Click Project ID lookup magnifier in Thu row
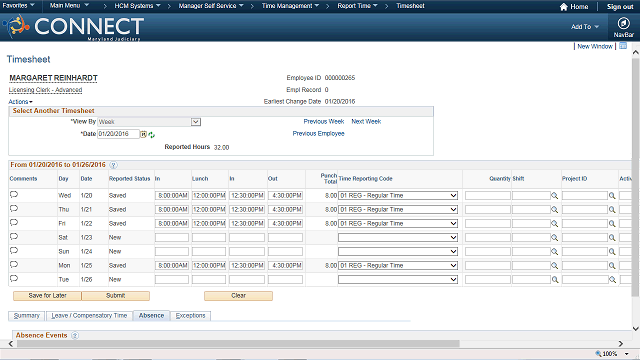This screenshot has width=640, height=360. coord(612,210)
